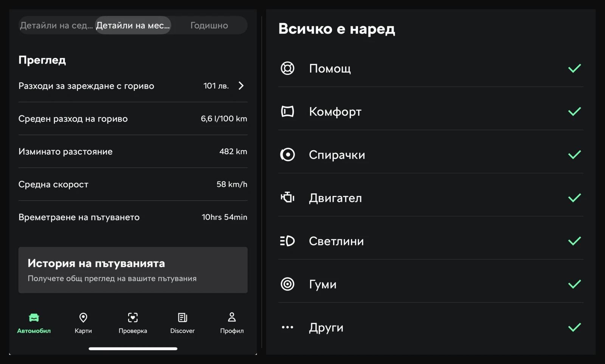Click the Комфорт label
The width and height of the screenshot is (605, 364).
[335, 112]
